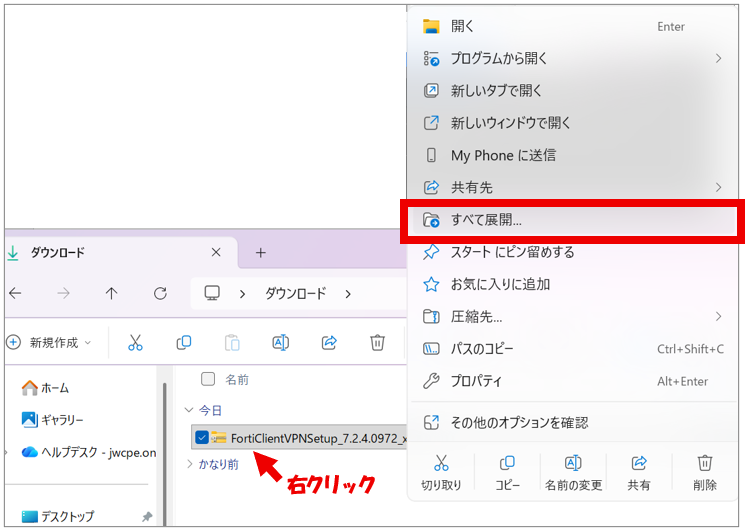Click the navigation pane scrollbar

(x=165, y=452)
